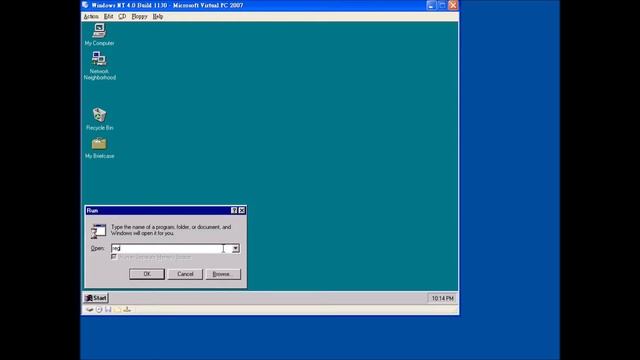Select the My Briefcase desktop icon

pyautogui.click(x=99, y=148)
